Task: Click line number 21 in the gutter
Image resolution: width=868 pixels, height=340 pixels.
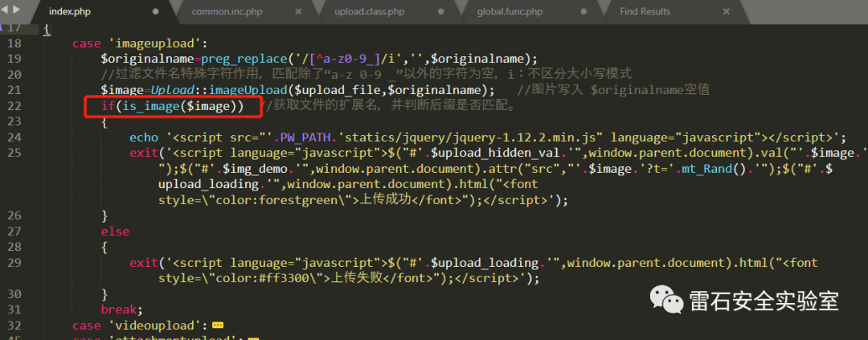Action: click(15, 90)
